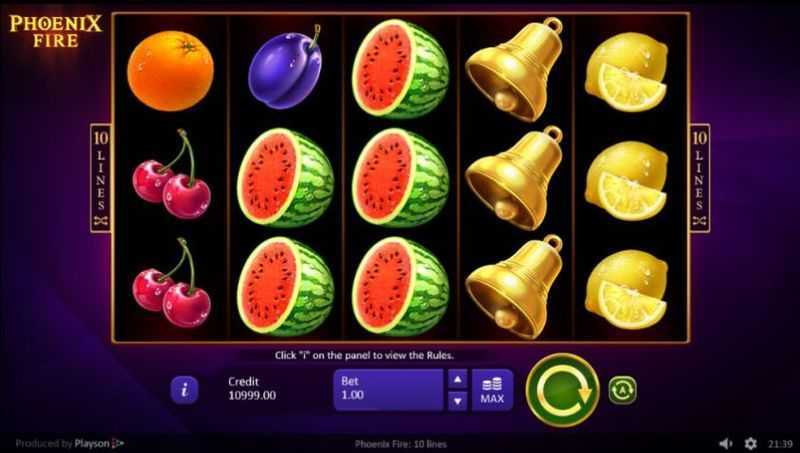Enable autoplay with small "A" button
This screenshot has width=800, height=453.
coord(622,390)
